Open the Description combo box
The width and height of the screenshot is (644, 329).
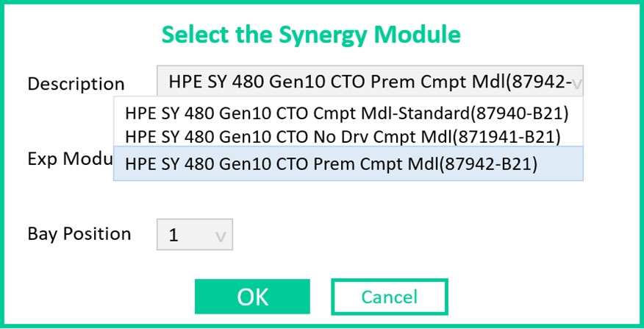click(x=369, y=82)
